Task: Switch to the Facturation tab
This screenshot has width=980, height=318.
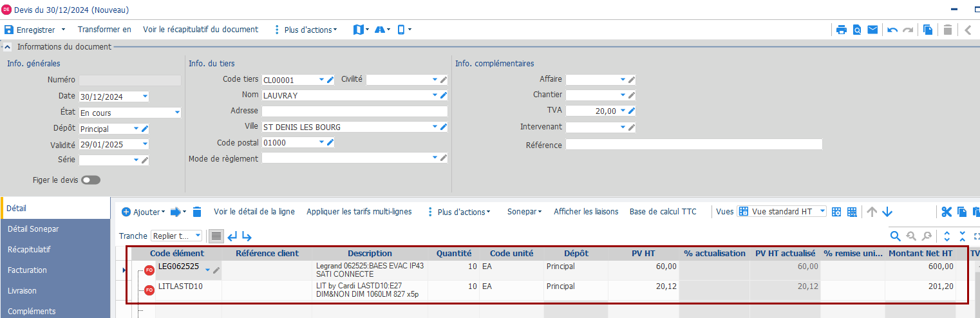Action: 55,270
